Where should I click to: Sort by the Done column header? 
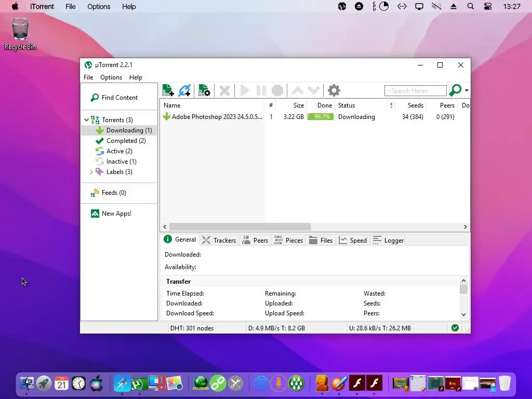click(321, 105)
